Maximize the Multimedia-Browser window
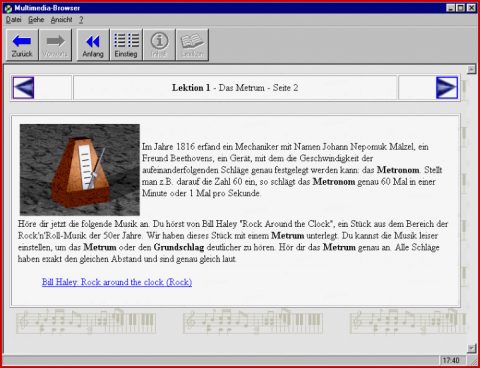Screen dimensions: 480x368 click(x=460, y=8)
